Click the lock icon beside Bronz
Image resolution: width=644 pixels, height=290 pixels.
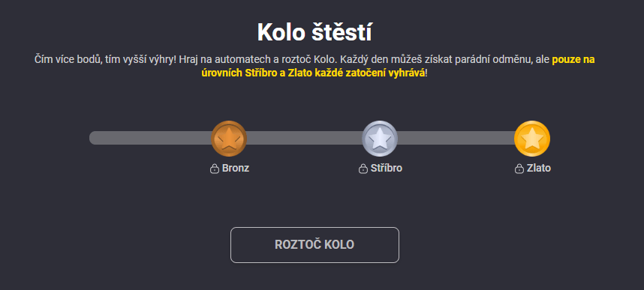pyautogui.click(x=214, y=169)
